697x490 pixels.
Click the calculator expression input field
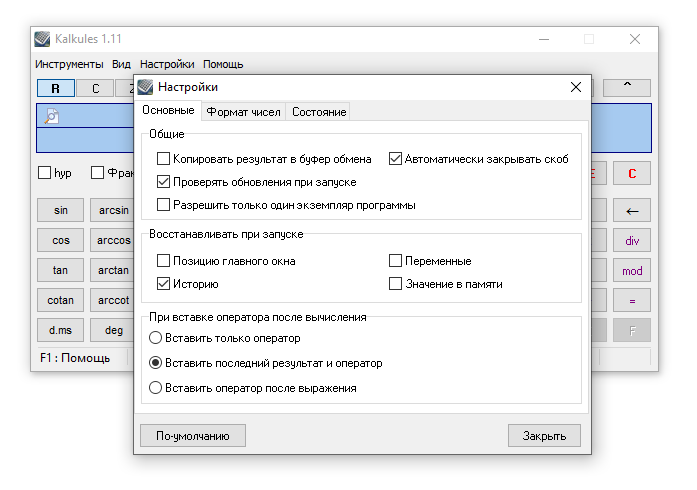pyautogui.click(x=84, y=140)
